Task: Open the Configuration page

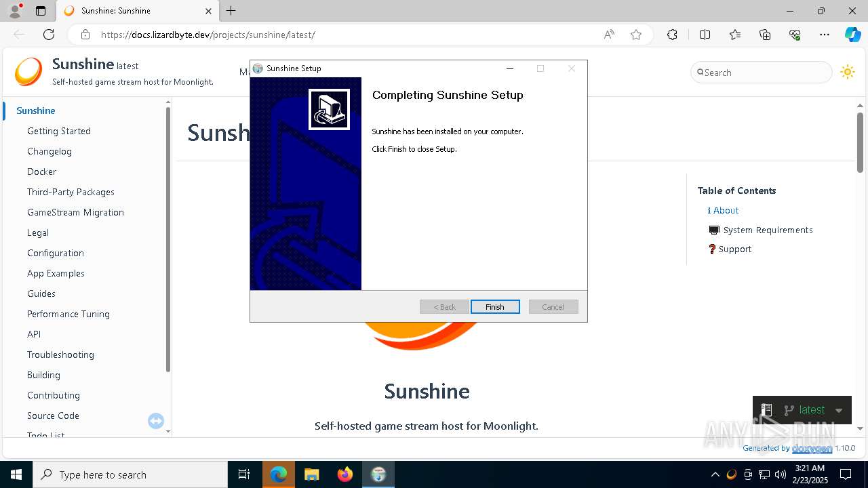Action: tap(56, 253)
